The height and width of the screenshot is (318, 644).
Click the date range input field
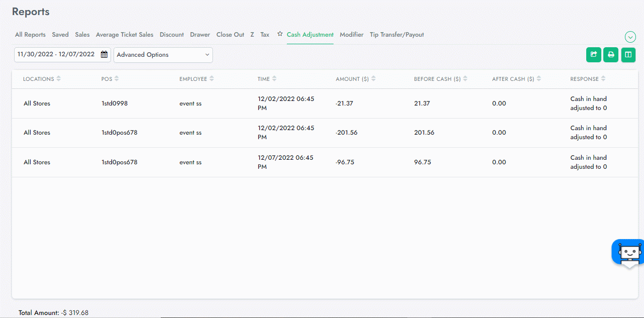[x=56, y=55]
